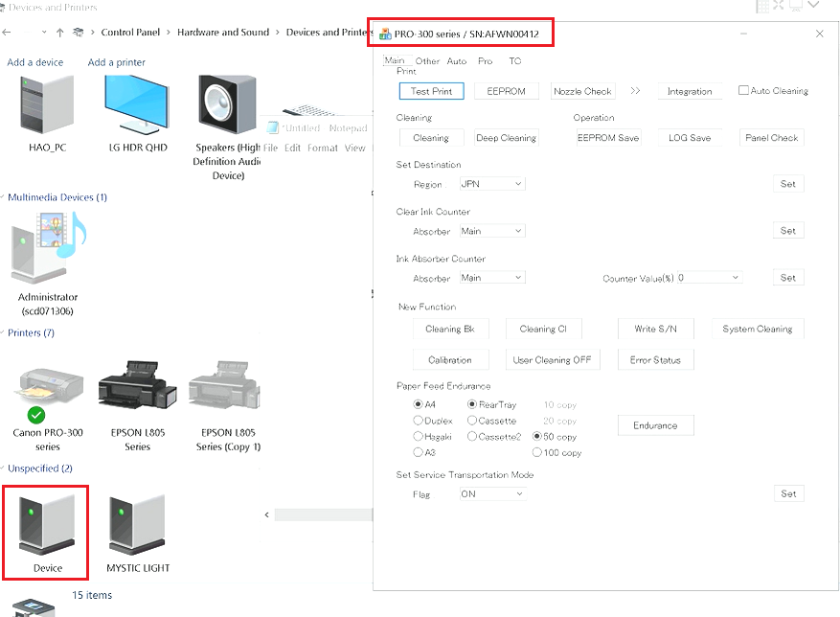Image resolution: width=840 pixels, height=617 pixels.
Task: Start a Deep Cleaning
Action: pyautogui.click(x=507, y=138)
